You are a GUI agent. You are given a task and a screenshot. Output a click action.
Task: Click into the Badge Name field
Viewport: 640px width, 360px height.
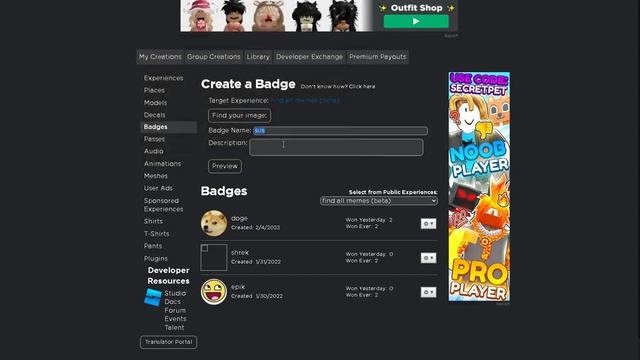pos(340,131)
